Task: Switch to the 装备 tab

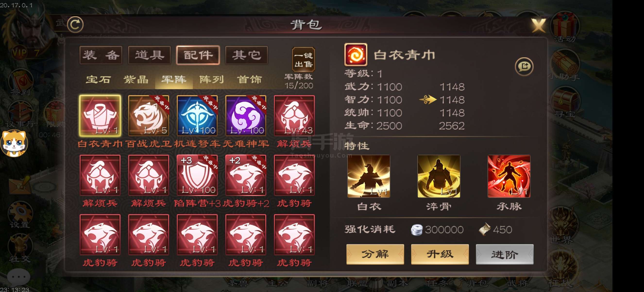Action: pos(101,55)
